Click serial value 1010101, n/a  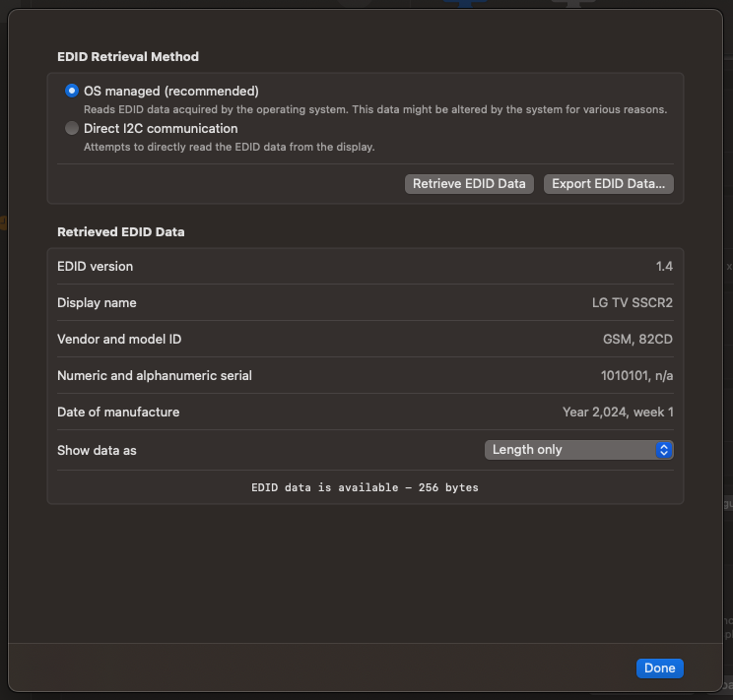point(636,376)
